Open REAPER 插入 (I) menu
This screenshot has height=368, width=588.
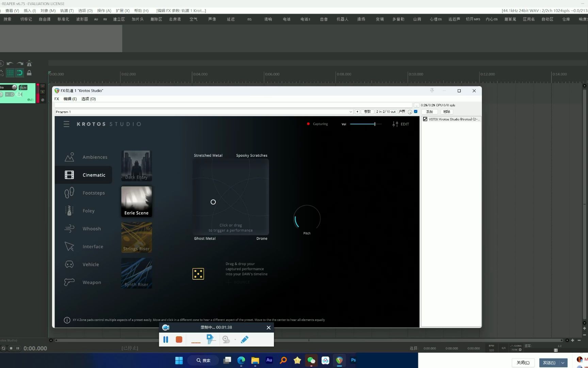coord(30,11)
